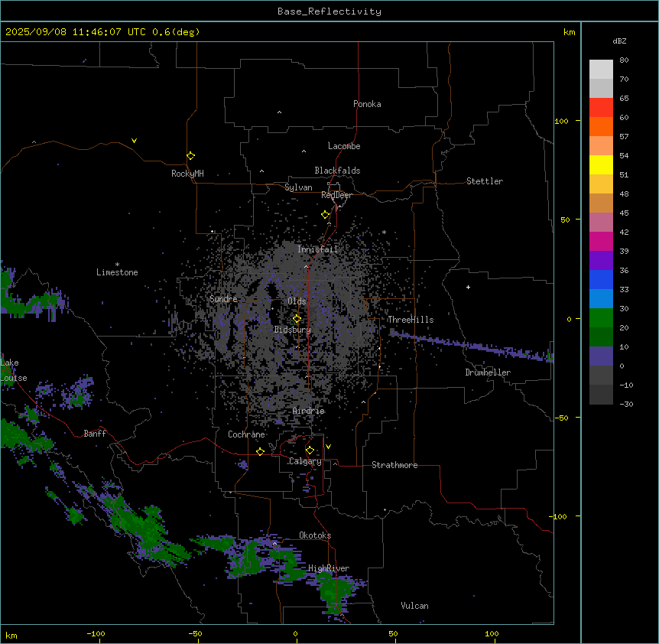The width and height of the screenshot is (659, 644).
Task: Click the Strathmore label
Action: click(x=394, y=465)
